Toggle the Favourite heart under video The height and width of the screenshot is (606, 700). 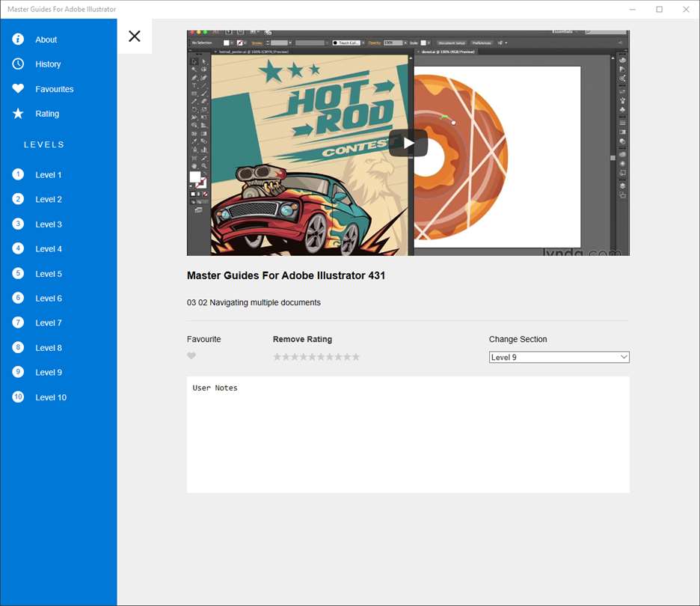coord(191,356)
